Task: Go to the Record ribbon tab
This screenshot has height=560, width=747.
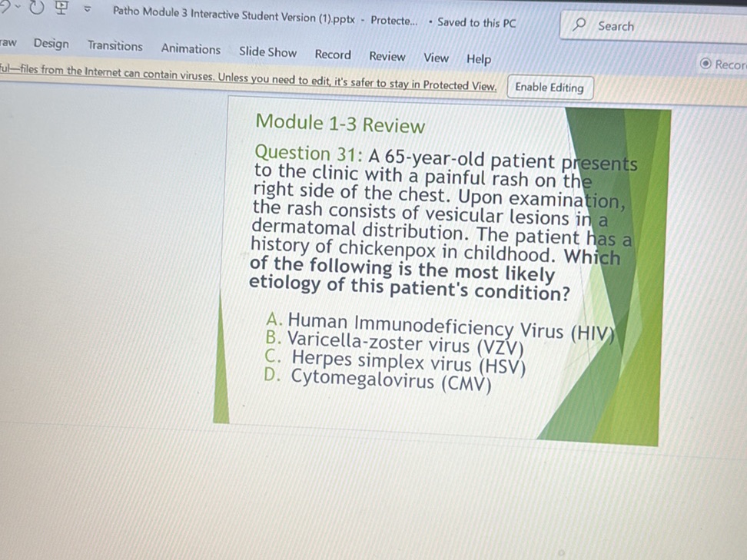Action: coord(333,55)
